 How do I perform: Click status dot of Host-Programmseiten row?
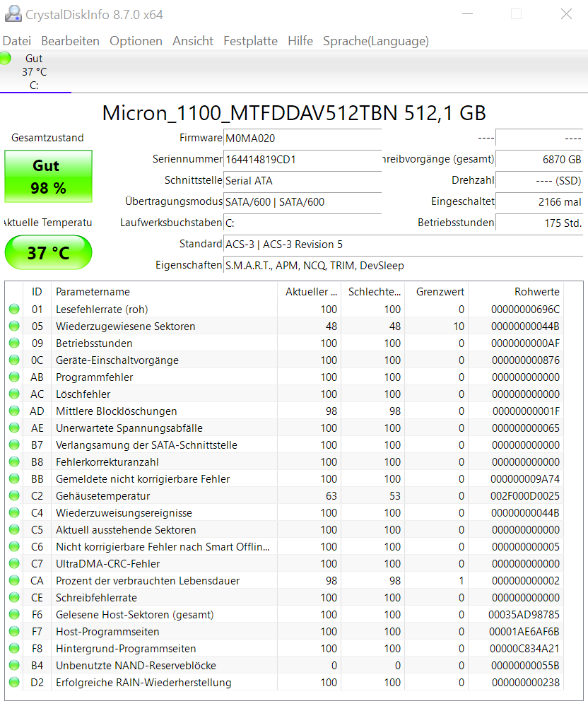[x=14, y=631]
